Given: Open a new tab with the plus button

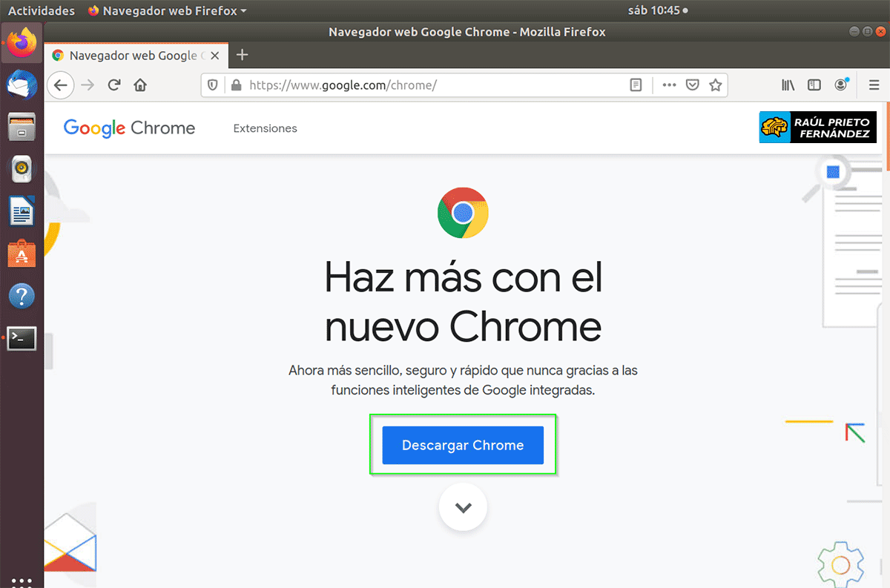Looking at the screenshot, I should [242, 54].
